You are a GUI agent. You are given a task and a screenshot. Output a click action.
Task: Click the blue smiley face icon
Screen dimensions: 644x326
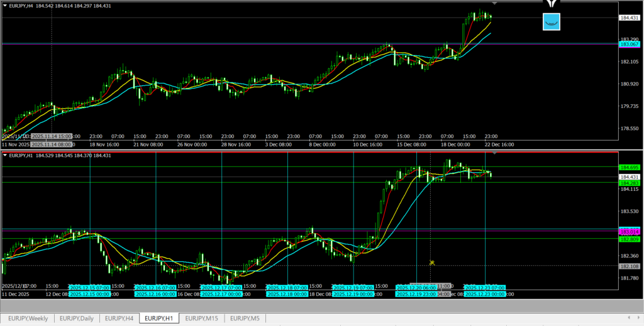pos(551,22)
